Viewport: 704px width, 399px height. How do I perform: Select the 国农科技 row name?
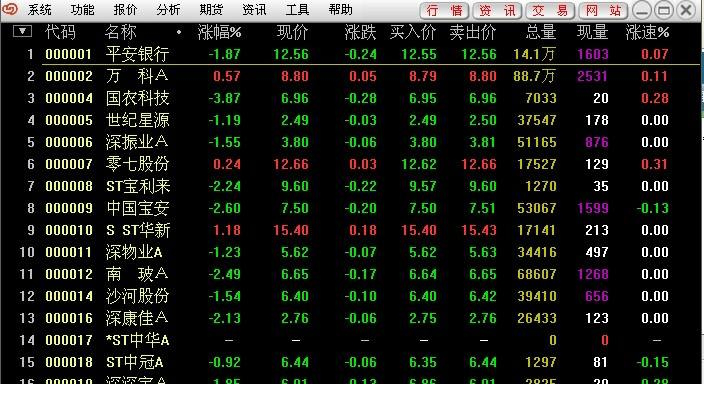pyautogui.click(x=137, y=98)
